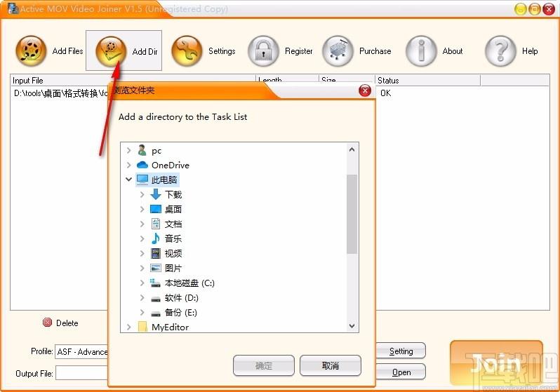
Task: Select the 本地磁盘 (C:) label
Action: click(189, 283)
